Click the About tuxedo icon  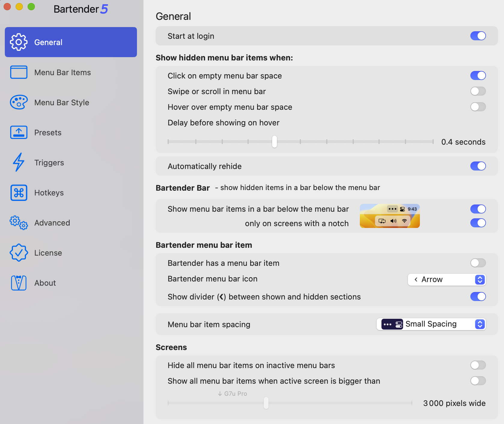19,283
